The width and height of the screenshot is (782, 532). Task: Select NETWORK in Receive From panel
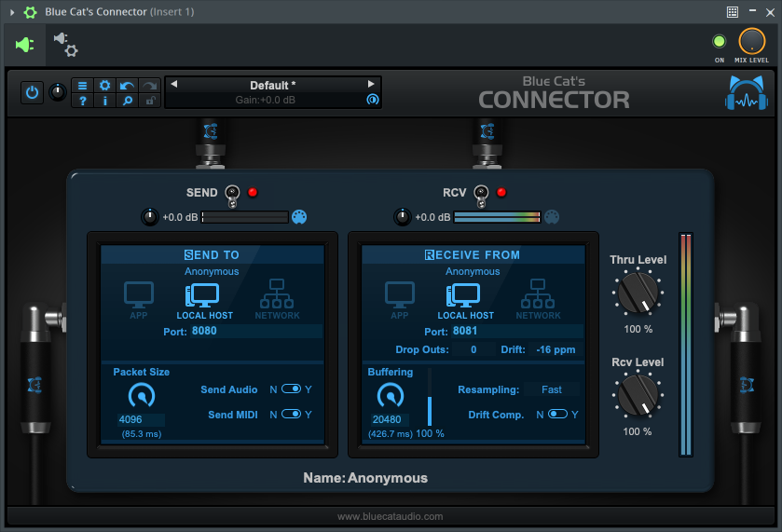[538, 299]
